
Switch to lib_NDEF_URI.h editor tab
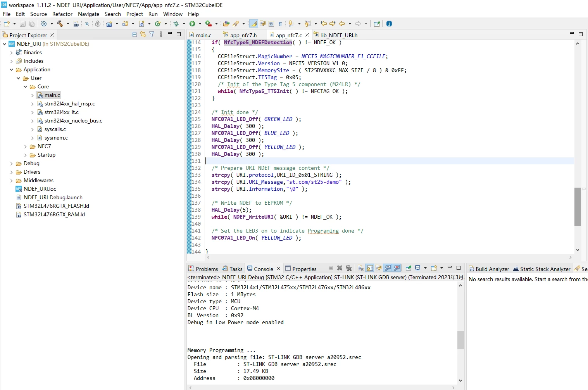click(336, 35)
